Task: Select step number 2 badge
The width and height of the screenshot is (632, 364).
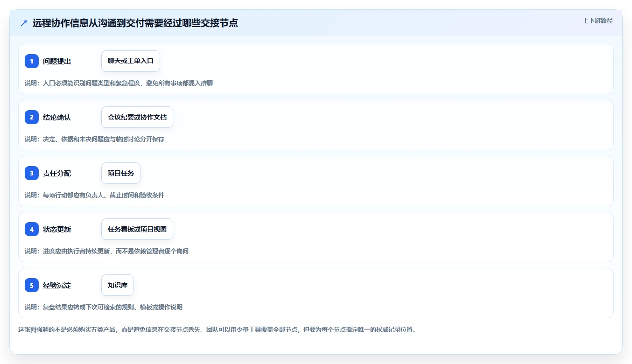Action: pos(32,117)
